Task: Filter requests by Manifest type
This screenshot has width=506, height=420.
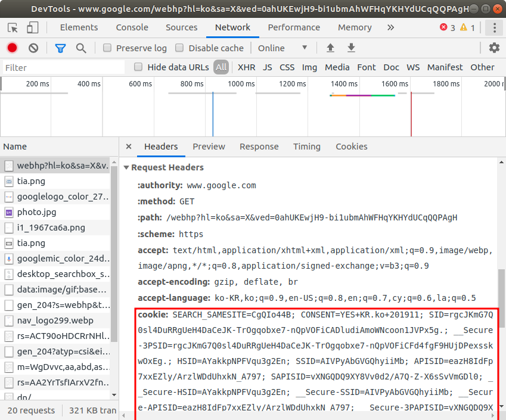Action: [x=445, y=67]
